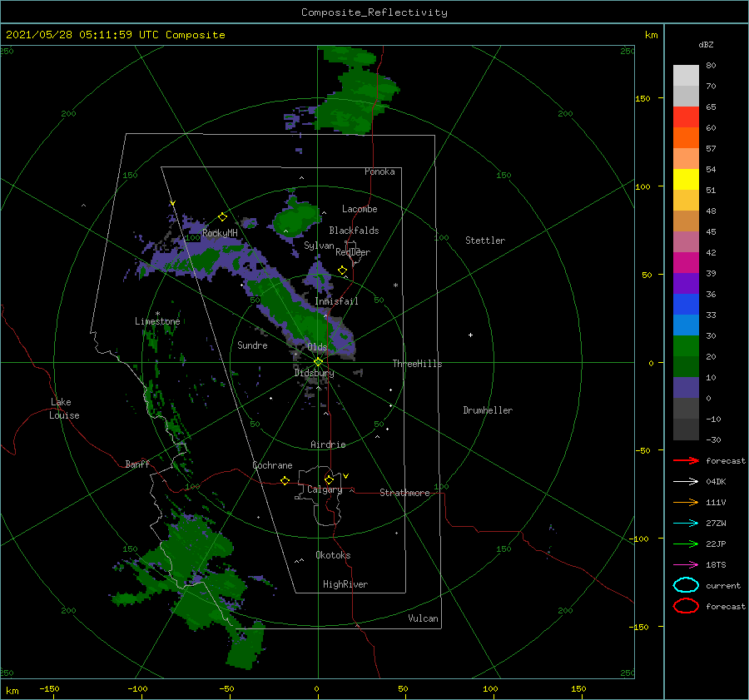The width and height of the screenshot is (749, 700).
Task: Pick light gray 70-80 dBZ swatch
Action: coord(686,76)
